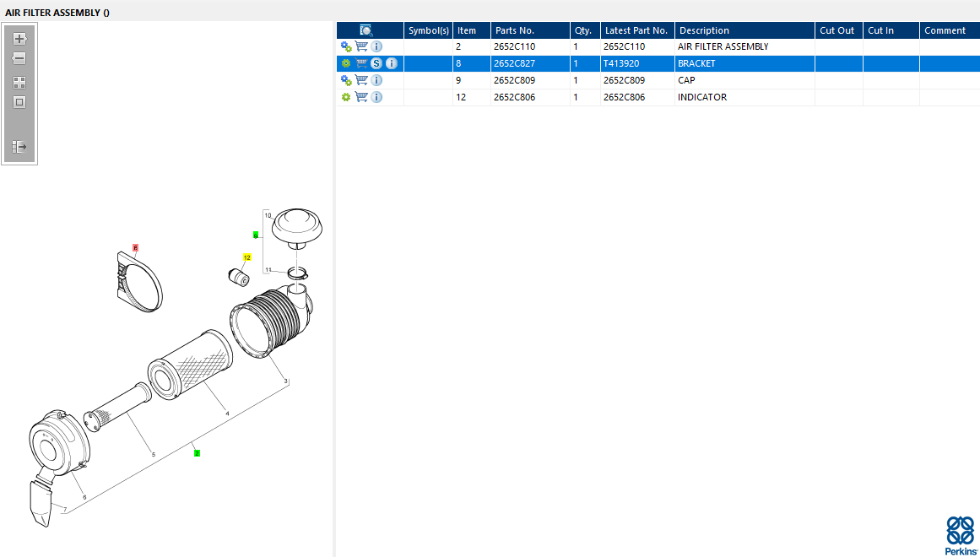The height and width of the screenshot is (557, 980).
Task: Click callout number 4 on the diagram
Action: click(227, 414)
